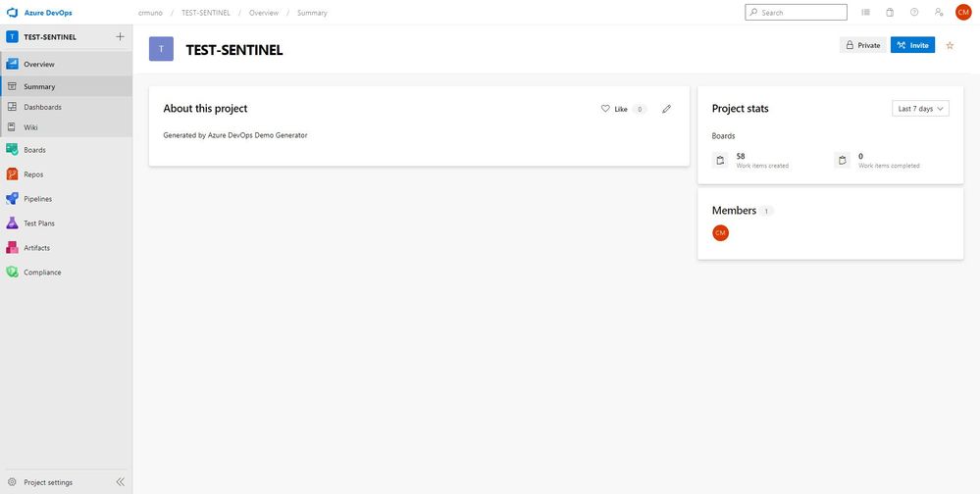This screenshot has width=980, height=494.
Task: Open Pipelines hub
Action: click(67, 199)
